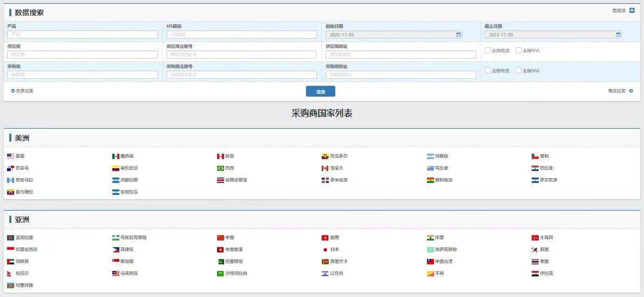Click the Brazil flag icon (巴西)
The height and width of the screenshot is (297, 644).
click(x=220, y=168)
